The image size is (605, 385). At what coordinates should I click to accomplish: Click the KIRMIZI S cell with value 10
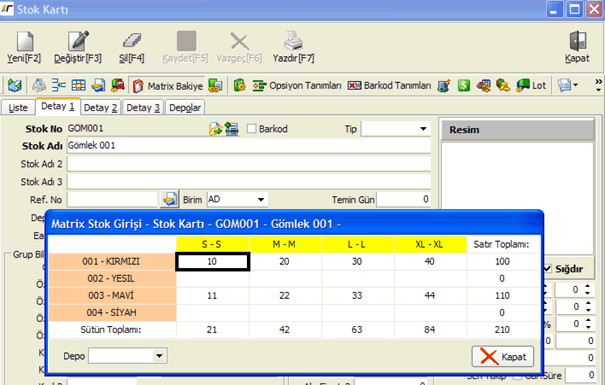(212, 262)
